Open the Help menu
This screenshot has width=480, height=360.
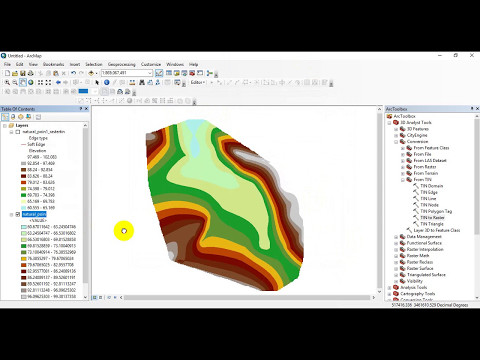pyautogui.click(x=193, y=64)
